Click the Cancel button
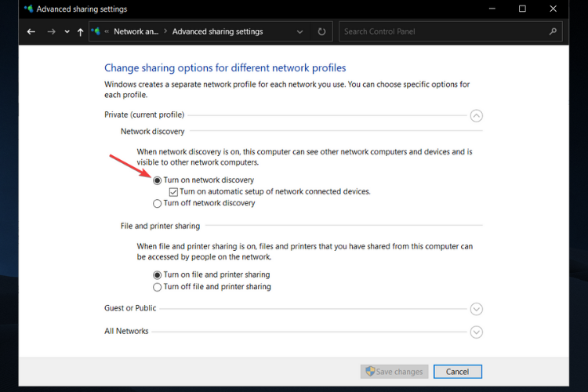Image resolution: width=588 pixels, height=392 pixels. (458, 372)
